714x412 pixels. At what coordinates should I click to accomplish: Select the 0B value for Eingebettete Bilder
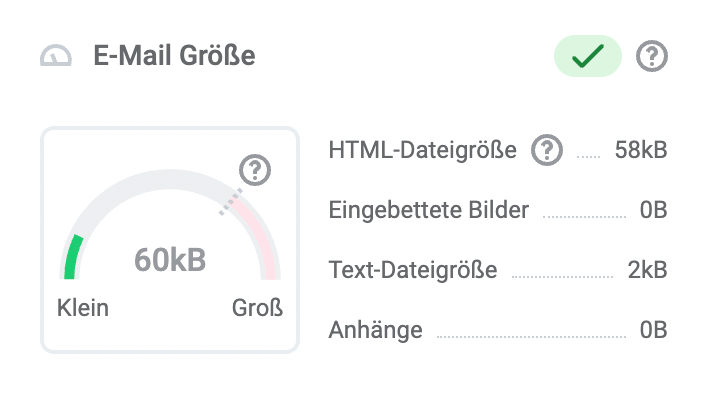653,211
